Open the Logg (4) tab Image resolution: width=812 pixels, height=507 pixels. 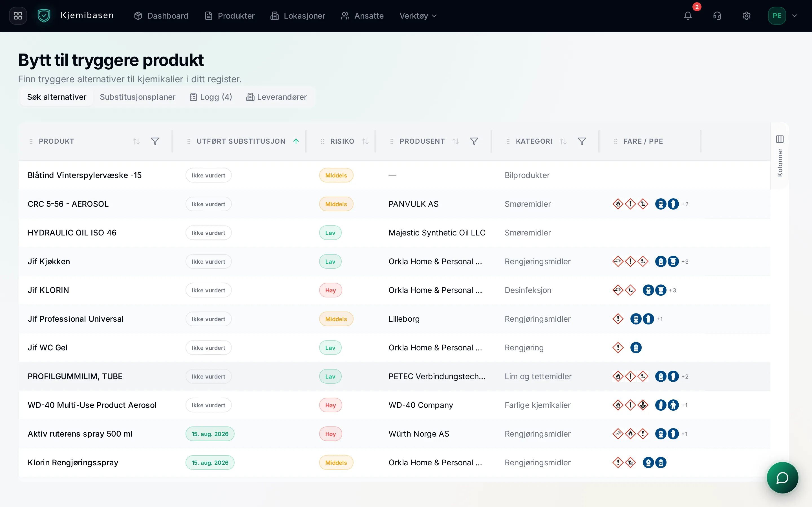tap(211, 97)
